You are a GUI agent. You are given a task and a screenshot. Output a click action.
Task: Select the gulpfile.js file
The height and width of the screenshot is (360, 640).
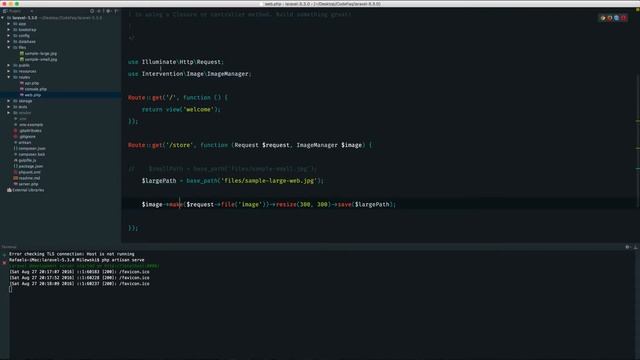click(27, 160)
